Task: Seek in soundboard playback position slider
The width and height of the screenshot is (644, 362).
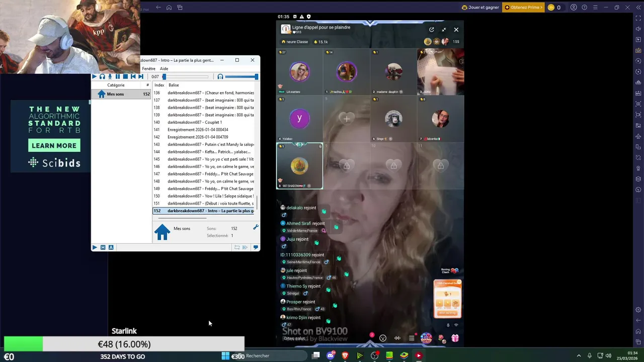Action: pos(185,76)
